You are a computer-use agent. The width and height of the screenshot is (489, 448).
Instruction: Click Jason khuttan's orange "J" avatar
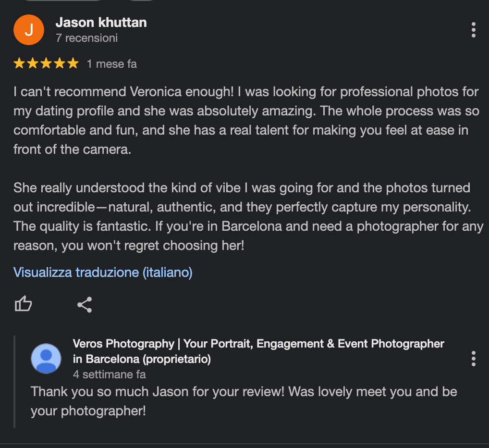tap(29, 30)
